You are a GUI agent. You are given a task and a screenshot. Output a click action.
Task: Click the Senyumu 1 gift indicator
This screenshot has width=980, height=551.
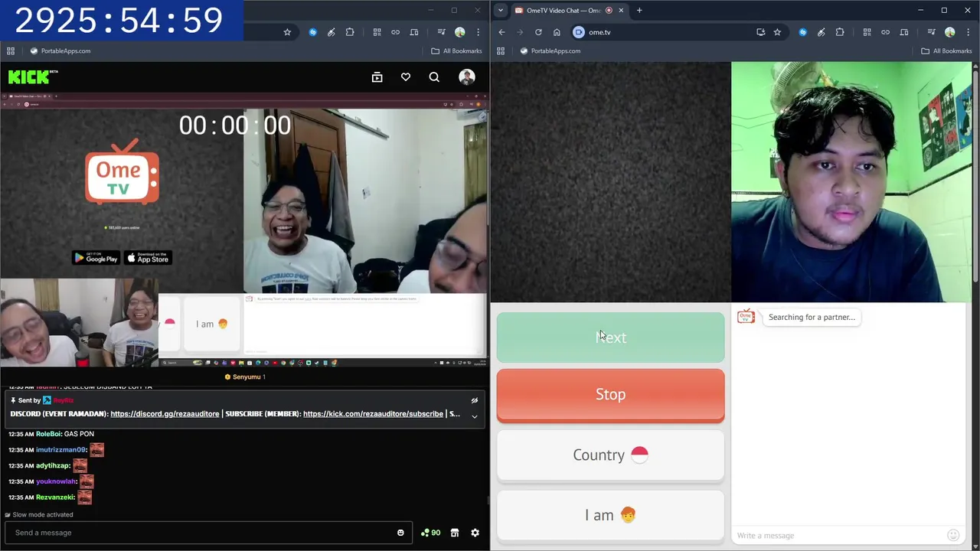pos(245,377)
